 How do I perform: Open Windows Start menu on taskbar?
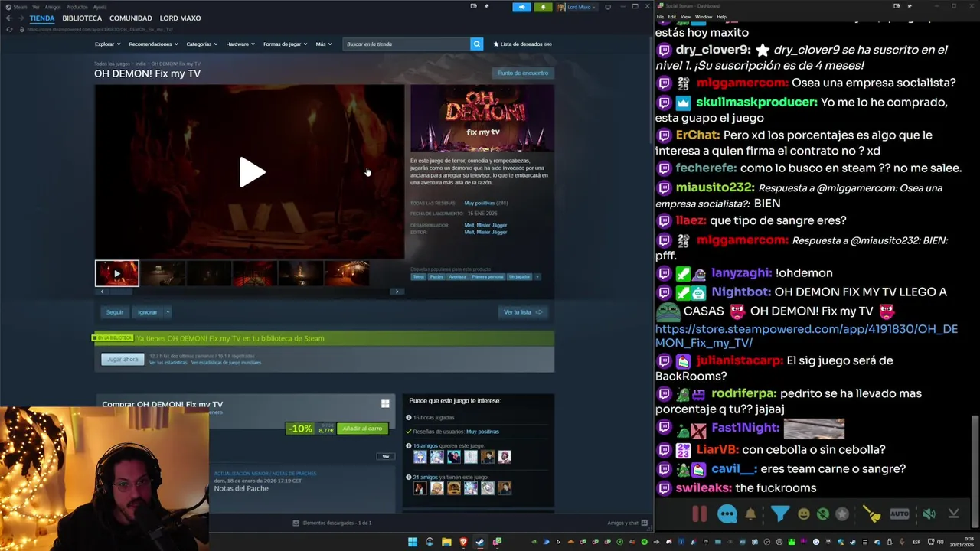[x=413, y=542]
